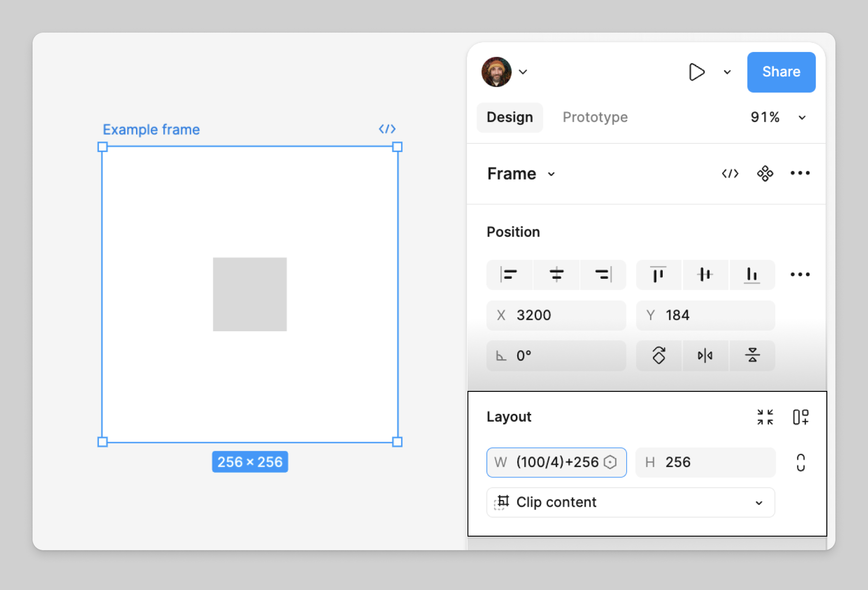Open the presentation options dropdown arrow
The width and height of the screenshot is (868, 590).
tap(727, 72)
